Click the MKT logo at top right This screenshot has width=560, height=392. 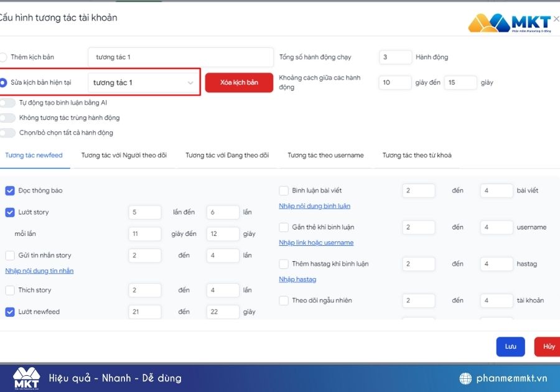(510, 23)
